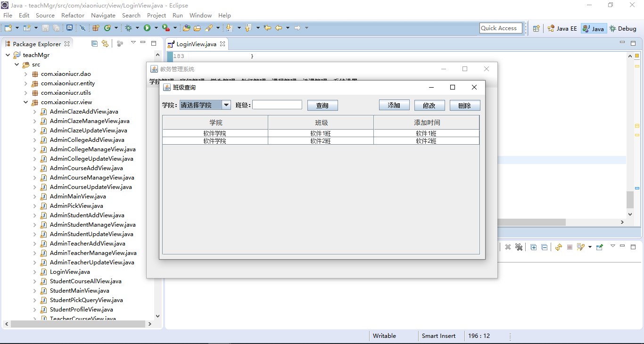Open the Debug button dropdown arrow

[x=137, y=28]
